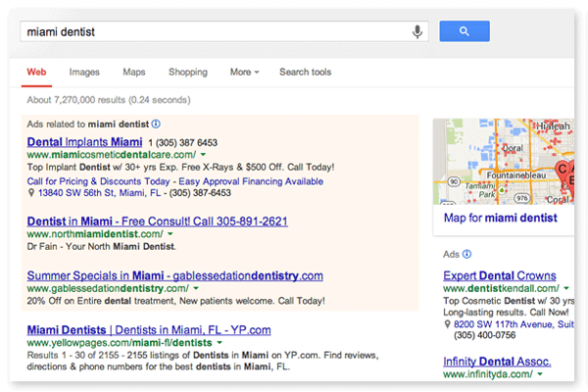Expand the arrow beside www.infinityda.com
This screenshot has height=392, width=588.
540,374
